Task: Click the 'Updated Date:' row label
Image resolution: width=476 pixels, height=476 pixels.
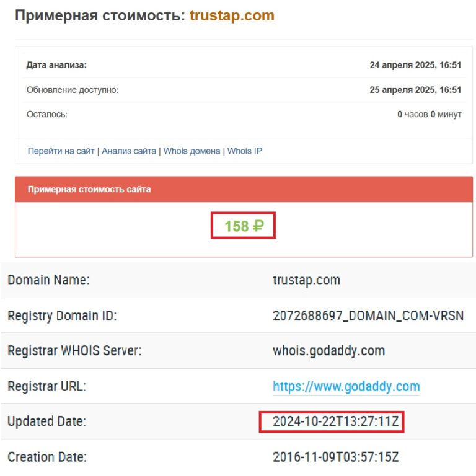Action: (46, 422)
